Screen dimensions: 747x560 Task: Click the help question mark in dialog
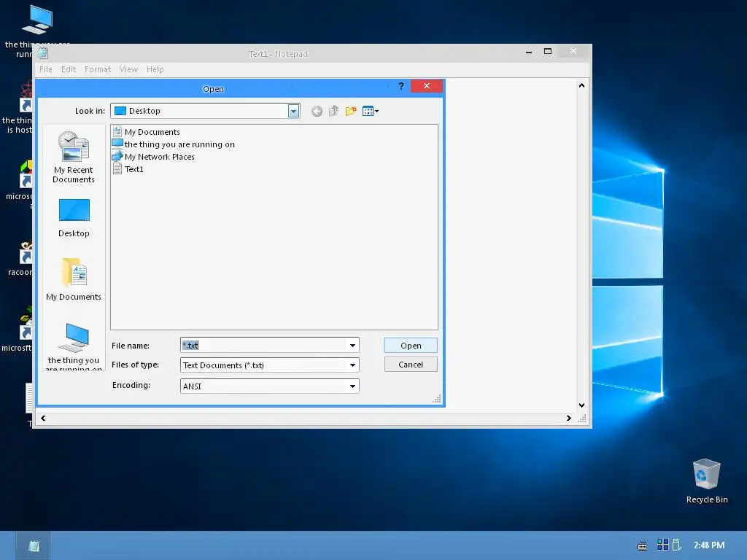(x=401, y=86)
